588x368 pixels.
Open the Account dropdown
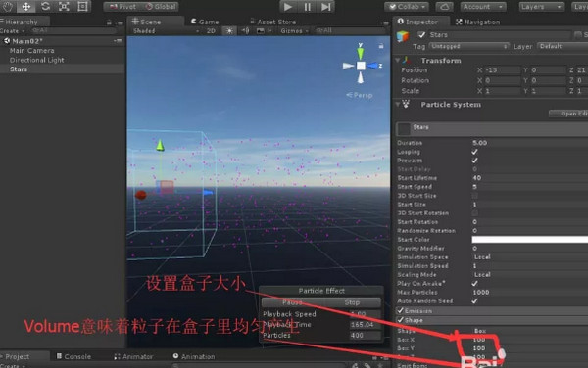tap(482, 7)
